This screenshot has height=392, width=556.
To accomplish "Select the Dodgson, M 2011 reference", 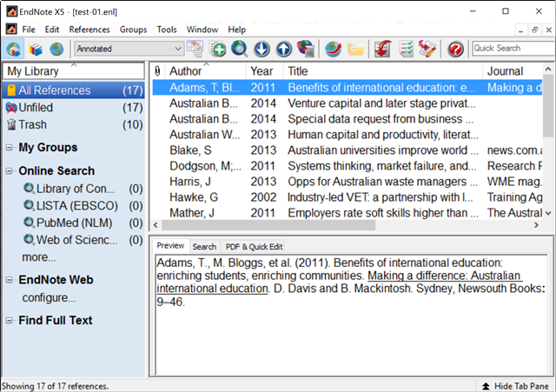I will click(x=347, y=166).
